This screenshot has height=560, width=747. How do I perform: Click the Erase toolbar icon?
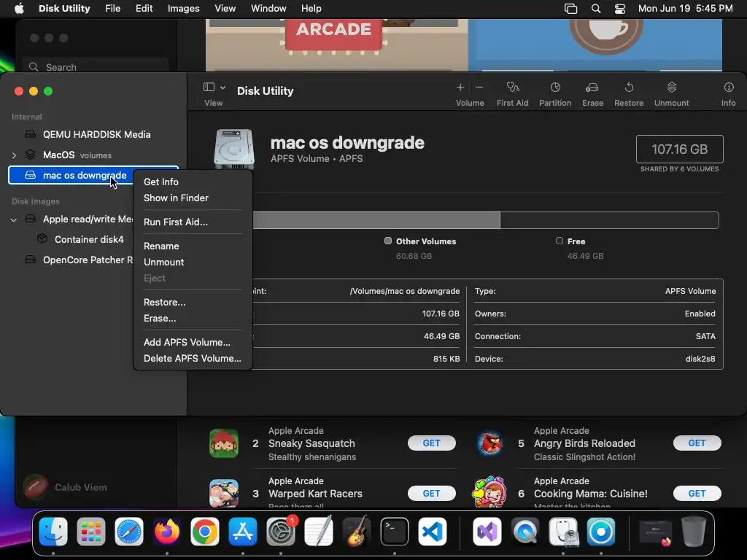click(592, 87)
